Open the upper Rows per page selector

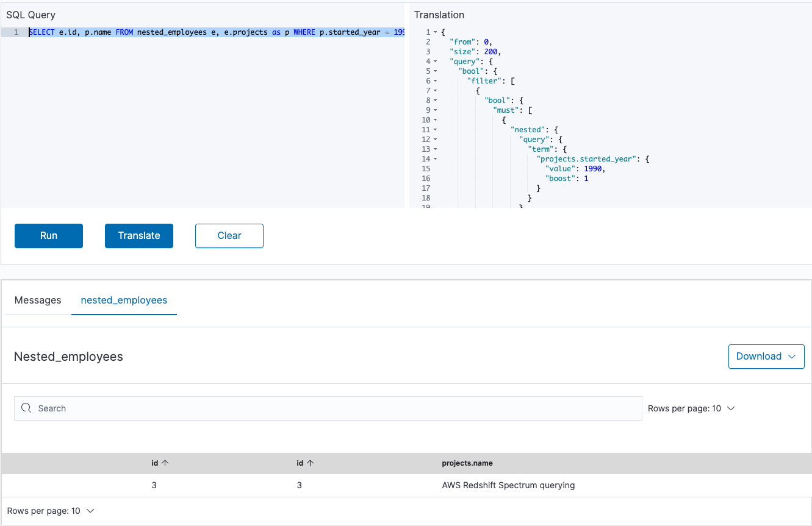(691, 408)
